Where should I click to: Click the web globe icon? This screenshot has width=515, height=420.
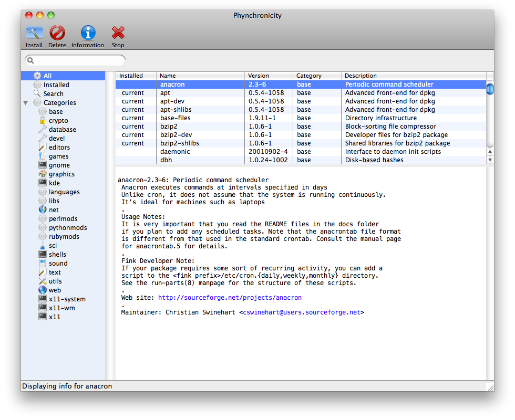pos(43,290)
